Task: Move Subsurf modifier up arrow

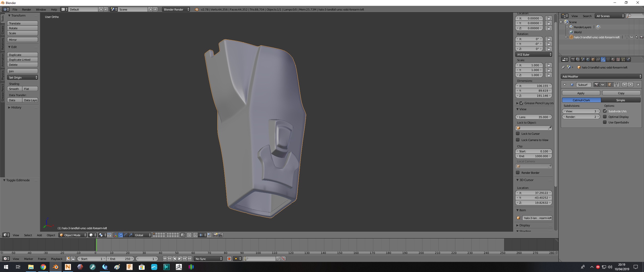Action: click(624, 85)
